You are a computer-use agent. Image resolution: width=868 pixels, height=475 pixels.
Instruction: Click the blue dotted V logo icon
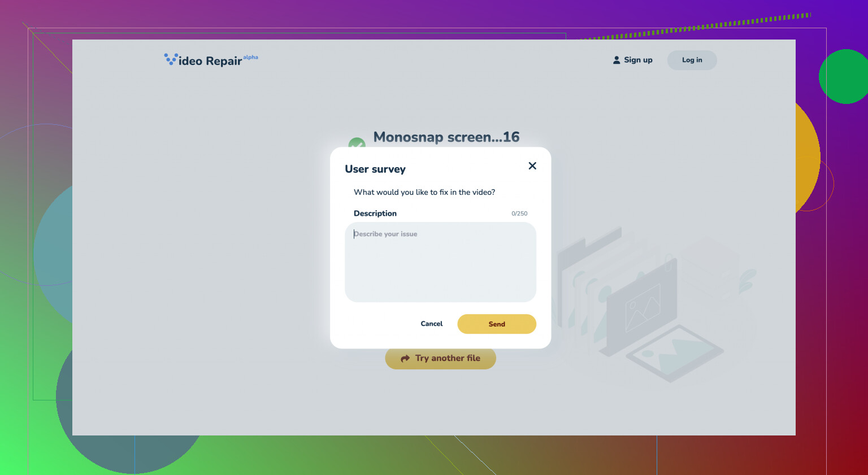(x=171, y=59)
